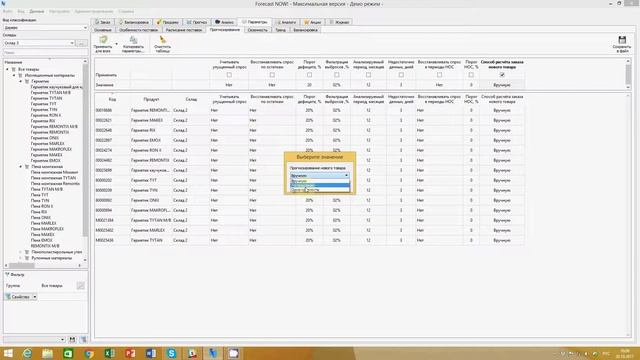Open the Сезонность sub-tab
The height and width of the screenshot is (360, 640).
pos(258,30)
